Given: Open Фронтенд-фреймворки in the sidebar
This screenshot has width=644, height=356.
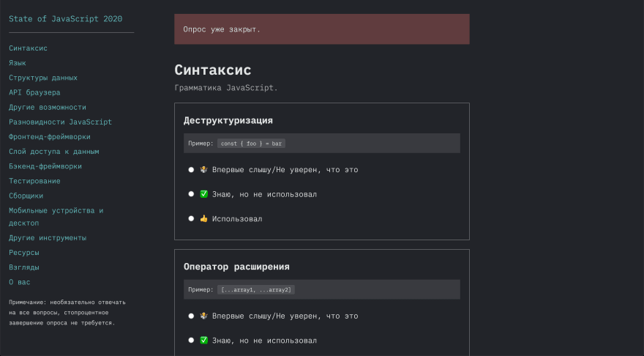Looking at the screenshot, I should (50, 137).
